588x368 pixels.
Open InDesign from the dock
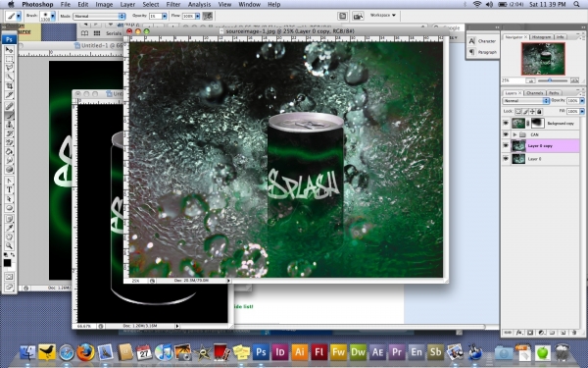(279, 352)
